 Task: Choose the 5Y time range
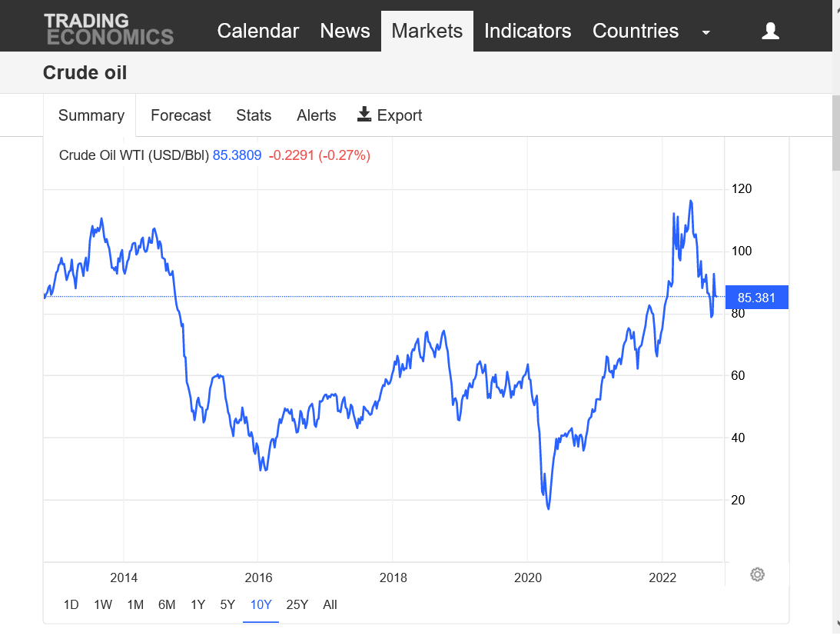tap(227, 604)
